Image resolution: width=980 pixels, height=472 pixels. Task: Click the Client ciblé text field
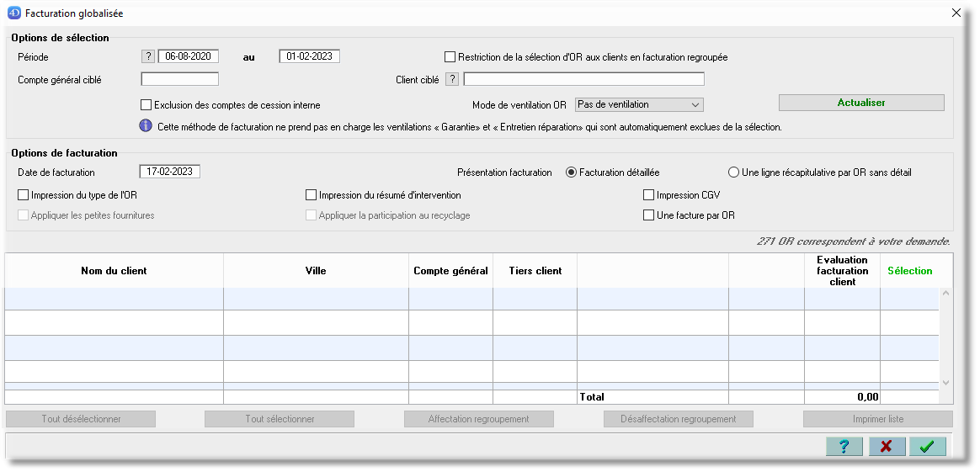(x=583, y=79)
